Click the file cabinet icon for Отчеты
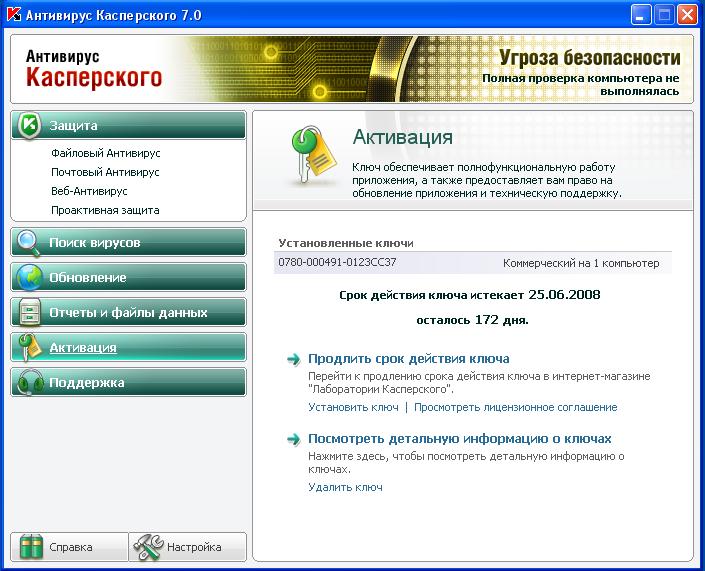The height and width of the screenshot is (571, 705). tap(30, 312)
